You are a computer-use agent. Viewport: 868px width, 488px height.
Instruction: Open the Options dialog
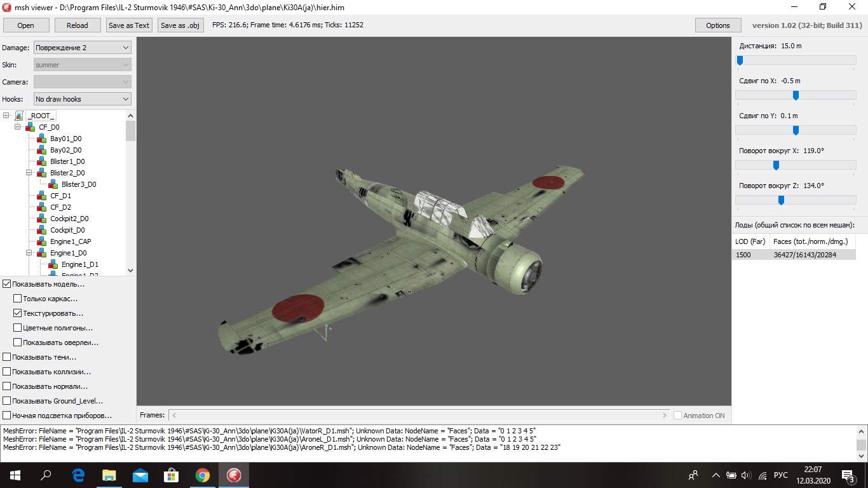pos(718,25)
